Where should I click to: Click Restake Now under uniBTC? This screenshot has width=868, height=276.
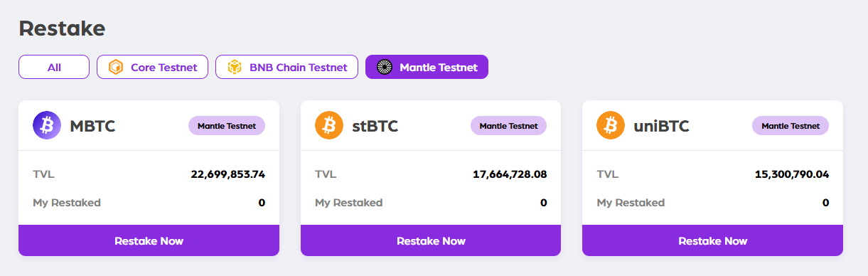click(x=712, y=240)
